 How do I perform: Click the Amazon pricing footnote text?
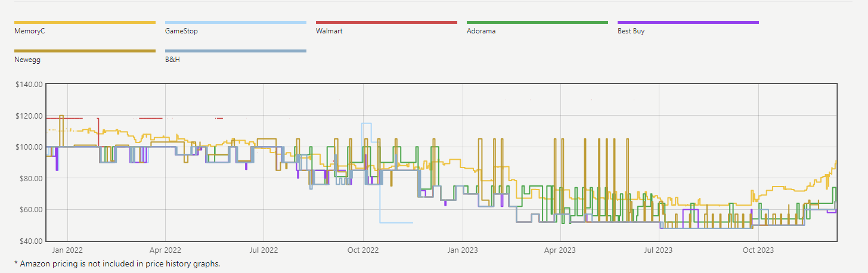point(117,263)
